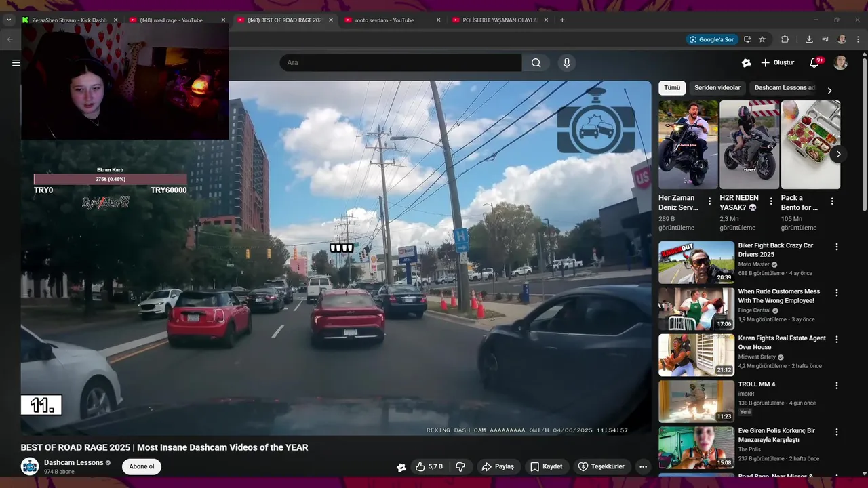Start voice search with the microphone

567,63
